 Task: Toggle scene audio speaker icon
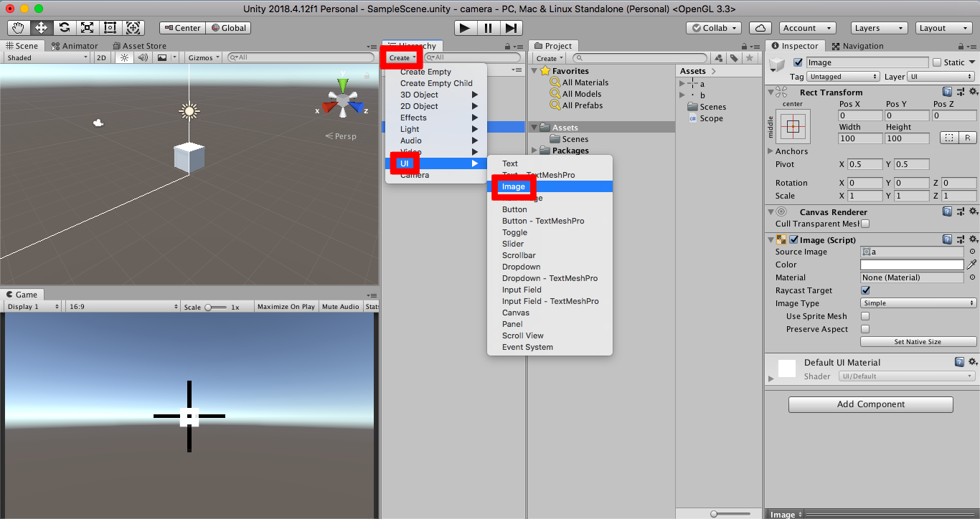coord(143,57)
